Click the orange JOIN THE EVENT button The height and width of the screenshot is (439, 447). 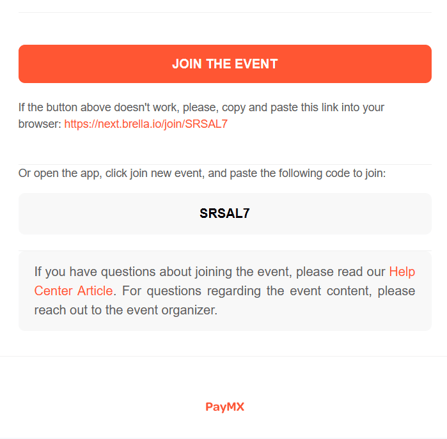pyautogui.click(x=225, y=64)
